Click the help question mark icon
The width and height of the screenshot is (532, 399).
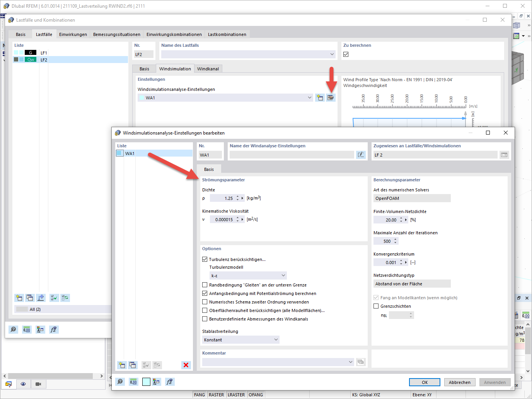(120, 382)
